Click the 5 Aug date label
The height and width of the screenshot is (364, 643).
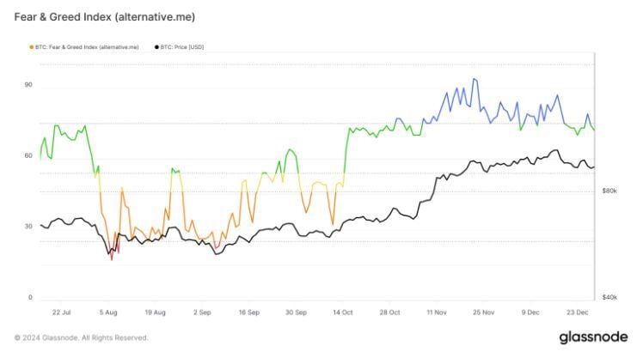pos(110,313)
